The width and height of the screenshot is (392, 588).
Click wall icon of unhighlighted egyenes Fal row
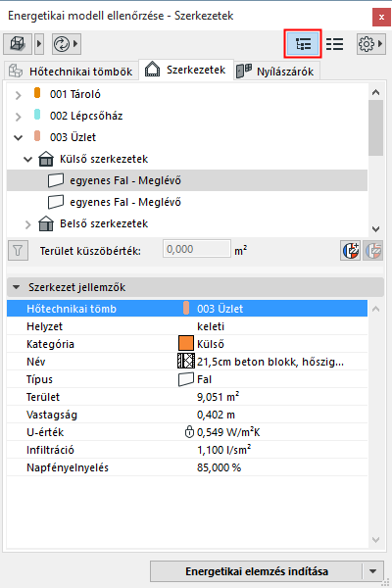[x=56, y=202]
